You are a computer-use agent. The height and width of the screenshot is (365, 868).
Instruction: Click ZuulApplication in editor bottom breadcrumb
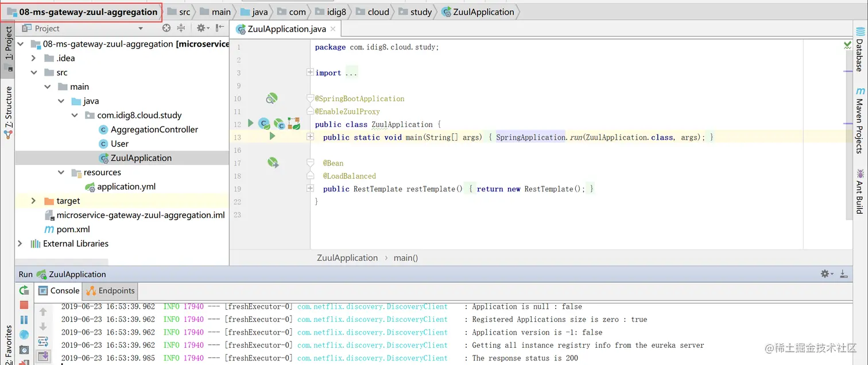(x=347, y=258)
